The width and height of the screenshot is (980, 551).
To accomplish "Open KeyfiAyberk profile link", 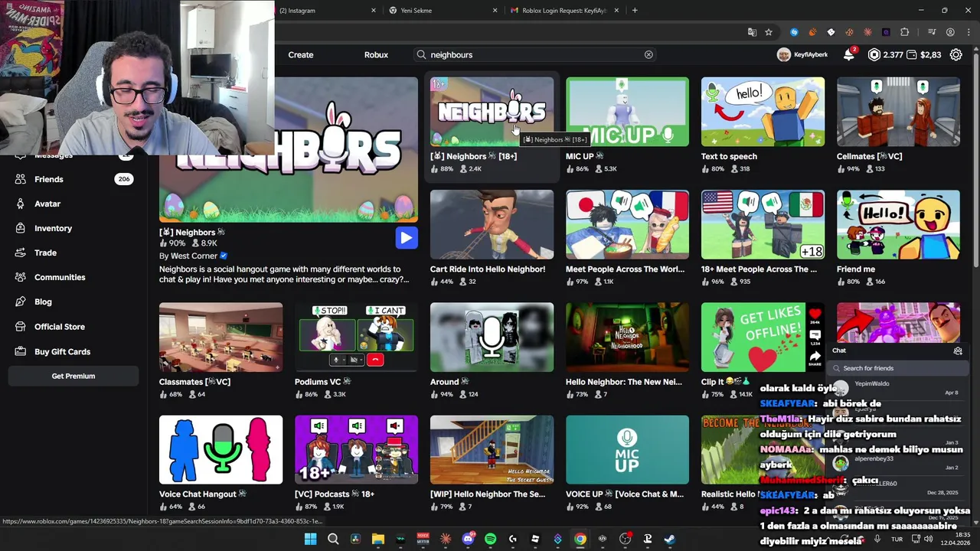I will point(802,54).
